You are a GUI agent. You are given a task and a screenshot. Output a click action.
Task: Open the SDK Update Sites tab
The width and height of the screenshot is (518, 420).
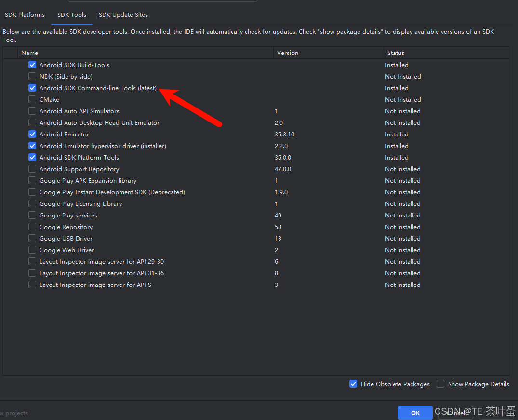pyautogui.click(x=123, y=15)
